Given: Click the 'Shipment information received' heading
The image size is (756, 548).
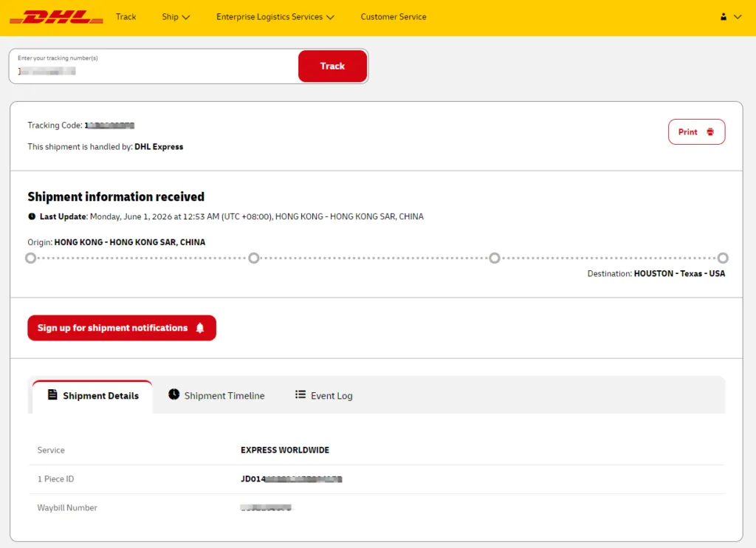Looking at the screenshot, I should click(x=116, y=196).
